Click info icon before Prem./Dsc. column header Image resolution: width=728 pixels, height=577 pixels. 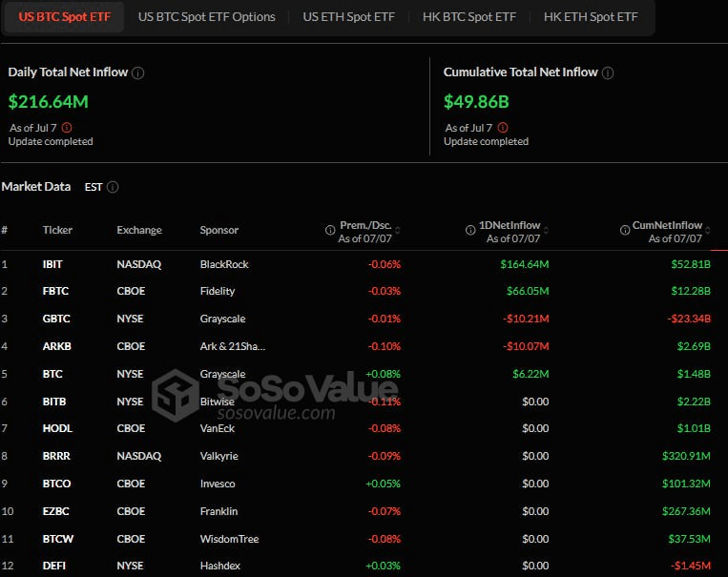(330, 230)
